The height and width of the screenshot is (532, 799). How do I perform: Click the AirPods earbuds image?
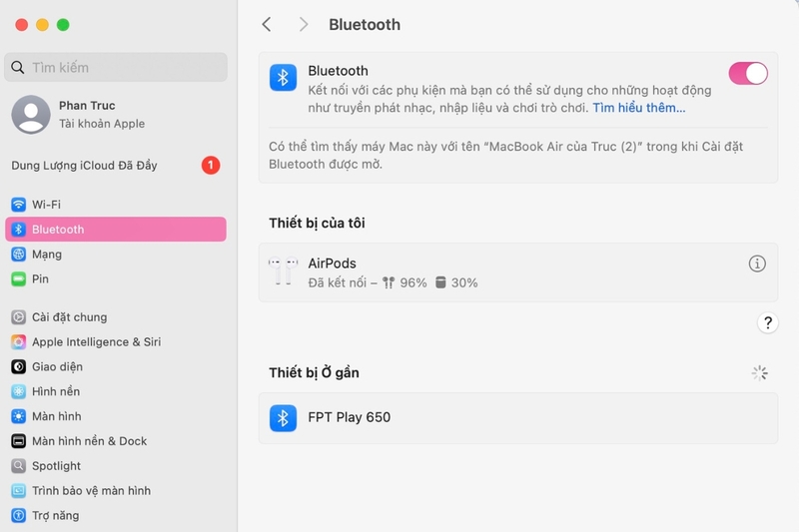tap(283, 271)
